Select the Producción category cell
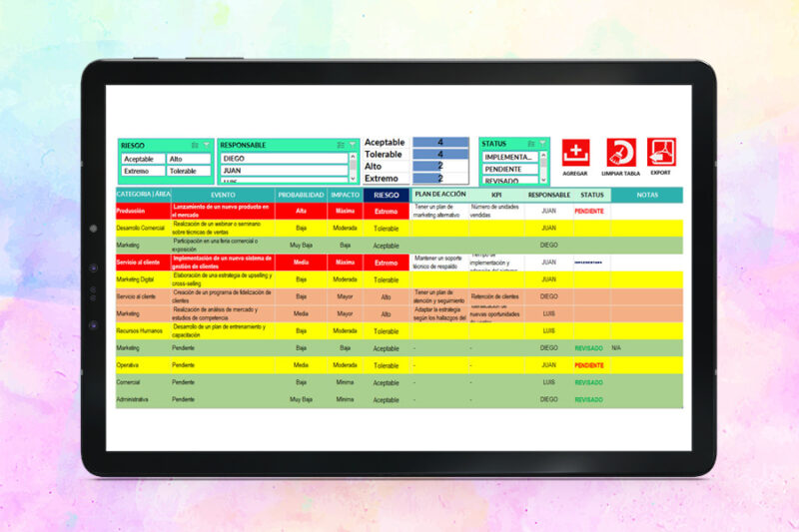Image resolution: width=799 pixels, height=532 pixels. coord(144,211)
